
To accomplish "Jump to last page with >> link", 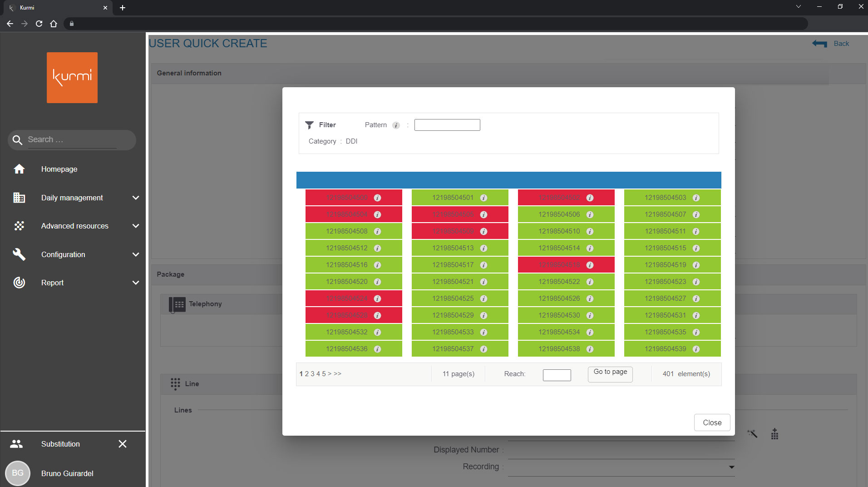I will coord(337,374).
